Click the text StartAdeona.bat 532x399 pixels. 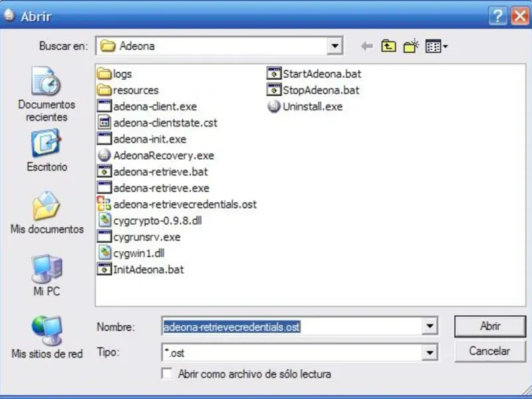tap(322, 74)
